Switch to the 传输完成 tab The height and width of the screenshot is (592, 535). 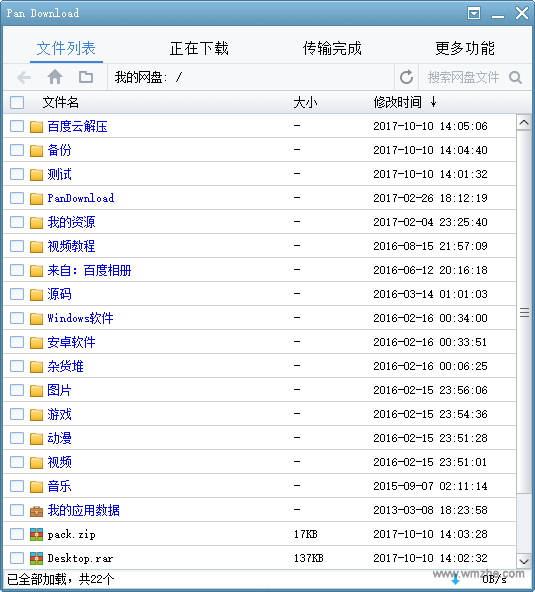coord(332,48)
